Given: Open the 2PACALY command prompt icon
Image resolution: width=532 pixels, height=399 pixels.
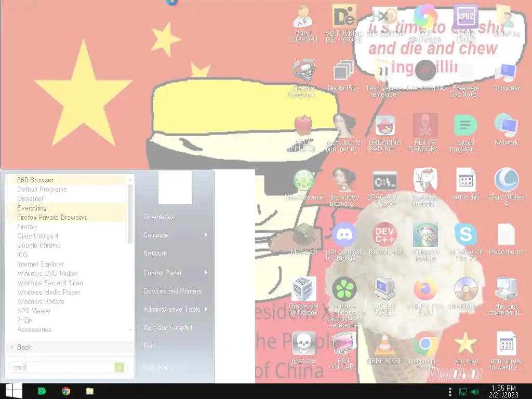Looking at the screenshot, I should (x=384, y=188).
